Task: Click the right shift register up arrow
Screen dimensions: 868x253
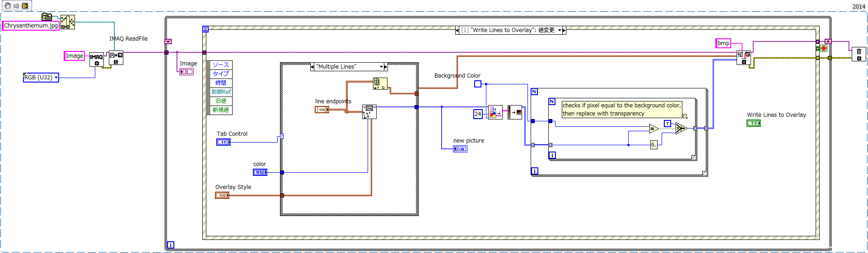Action: click(x=828, y=41)
